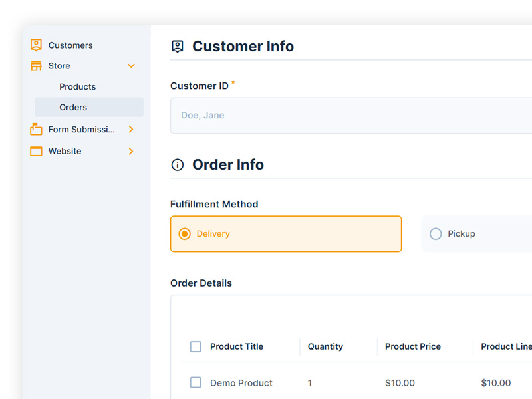Expand the Form Submissions section
This screenshot has height=399, width=532.
click(131, 129)
